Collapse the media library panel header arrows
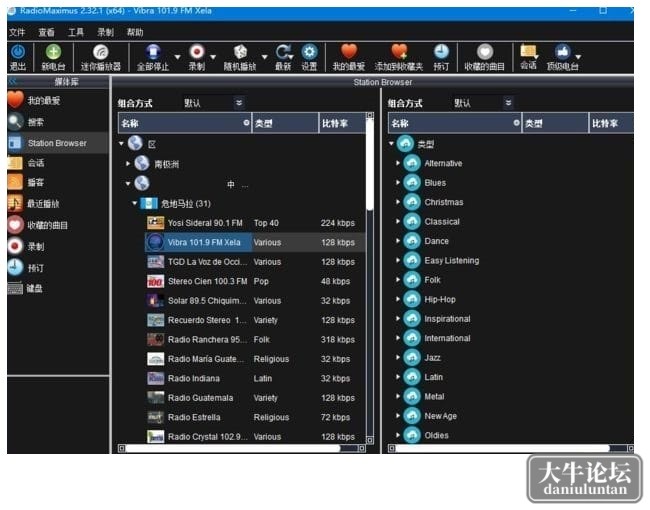This screenshot has width=650, height=510. click(x=13, y=81)
